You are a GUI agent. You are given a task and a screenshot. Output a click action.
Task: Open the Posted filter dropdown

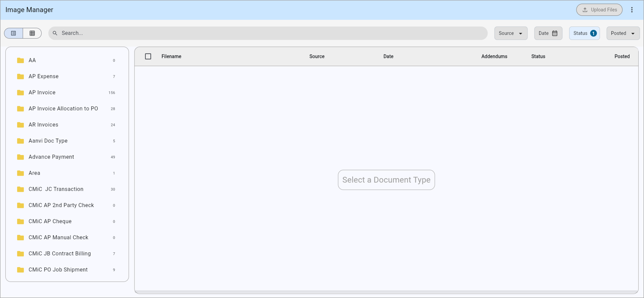(623, 33)
